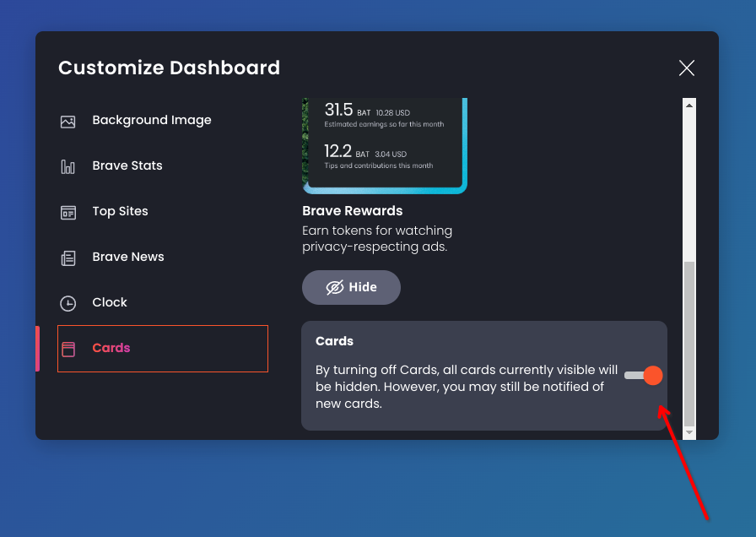Click the Cards icon in sidebar
This screenshot has width=756, height=537.
point(68,349)
